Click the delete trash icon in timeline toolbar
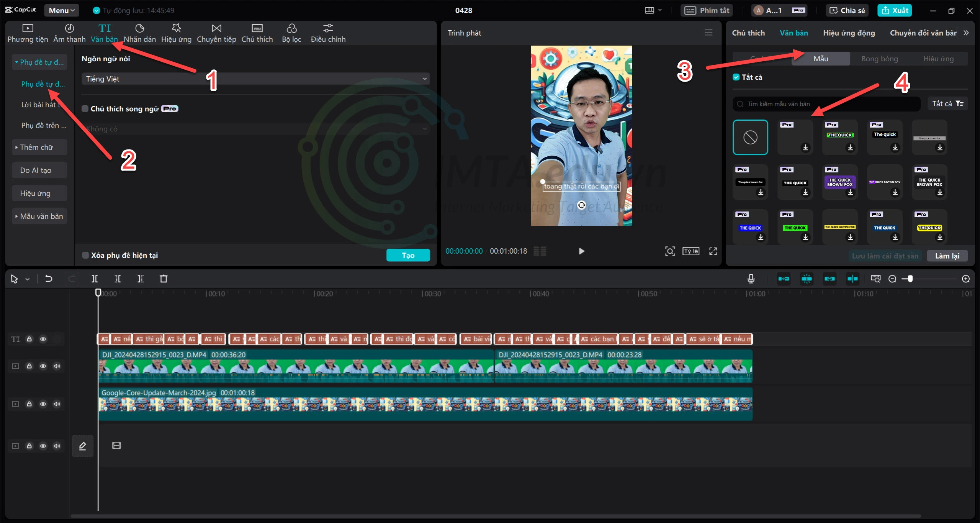This screenshot has width=980, height=523. coord(164,279)
